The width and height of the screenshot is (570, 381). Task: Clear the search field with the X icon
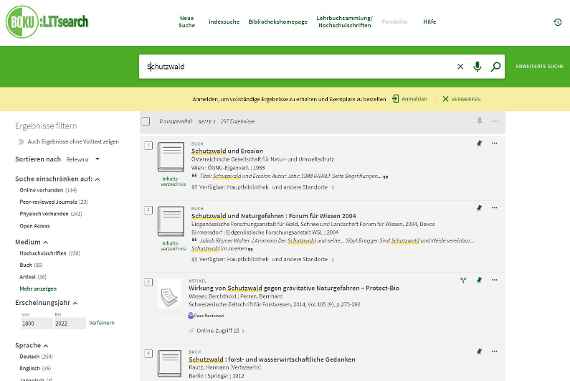coord(460,67)
